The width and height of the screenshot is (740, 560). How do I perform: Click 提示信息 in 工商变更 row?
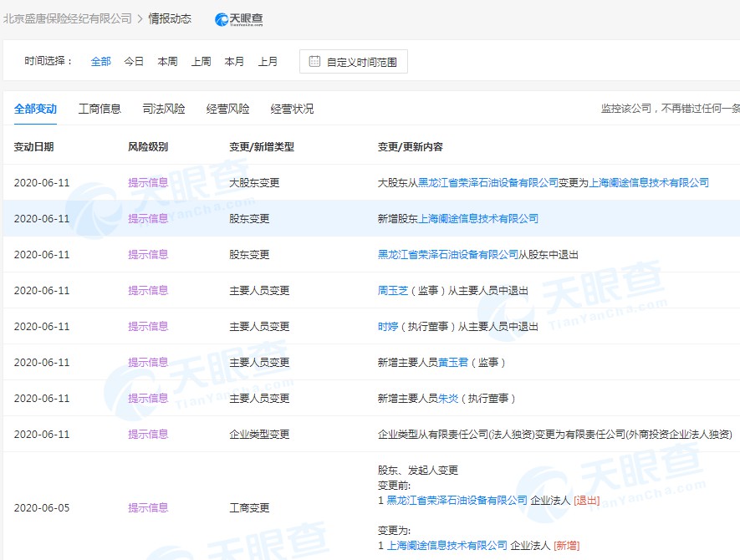(148, 507)
